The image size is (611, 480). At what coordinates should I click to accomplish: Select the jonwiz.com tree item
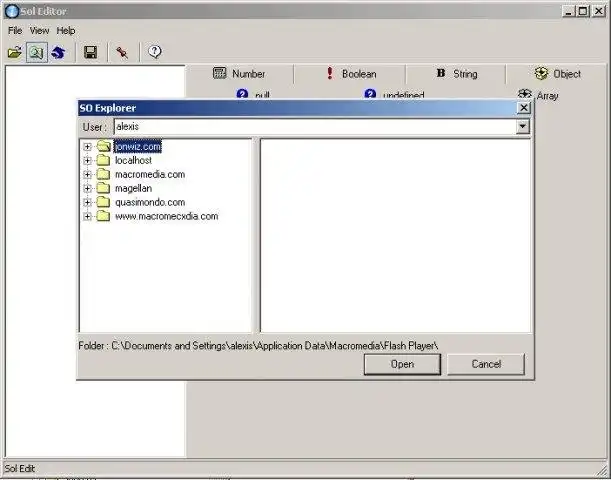click(x=138, y=146)
